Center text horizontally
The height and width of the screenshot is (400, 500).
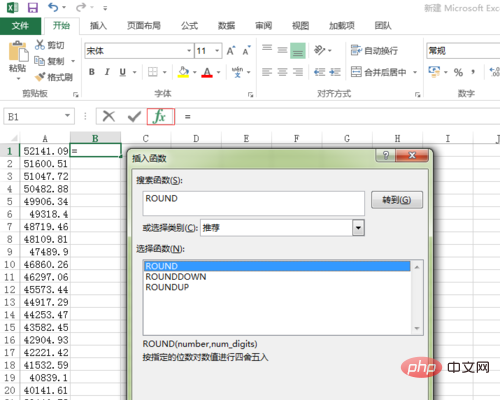click(x=282, y=72)
